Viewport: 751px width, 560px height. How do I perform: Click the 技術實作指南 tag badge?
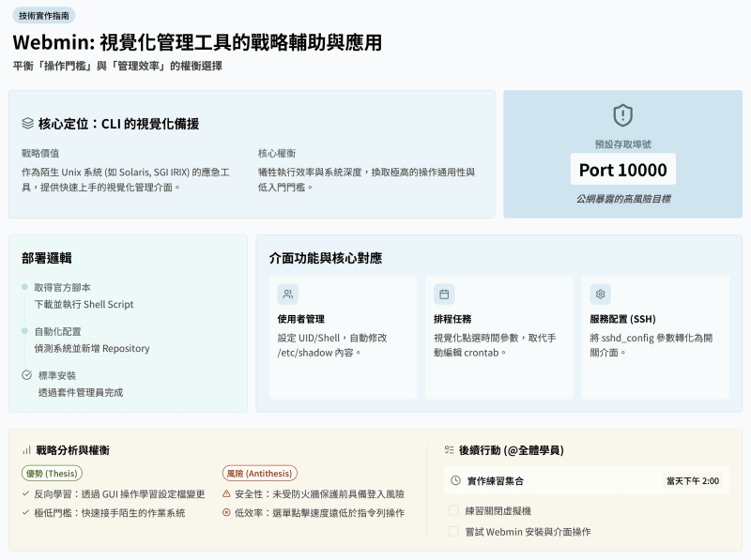tap(44, 16)
